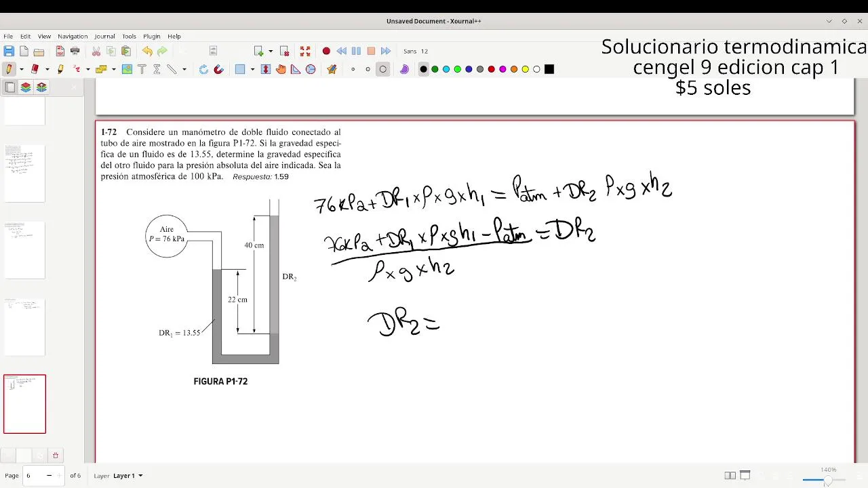Image resolution: width=868 pixels, height=488 pixels.
Task: Toggle the compass tool
Action: click(311, 69)
